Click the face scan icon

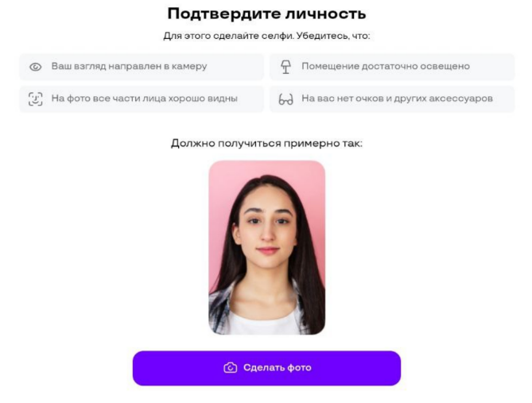pos(35,99)
